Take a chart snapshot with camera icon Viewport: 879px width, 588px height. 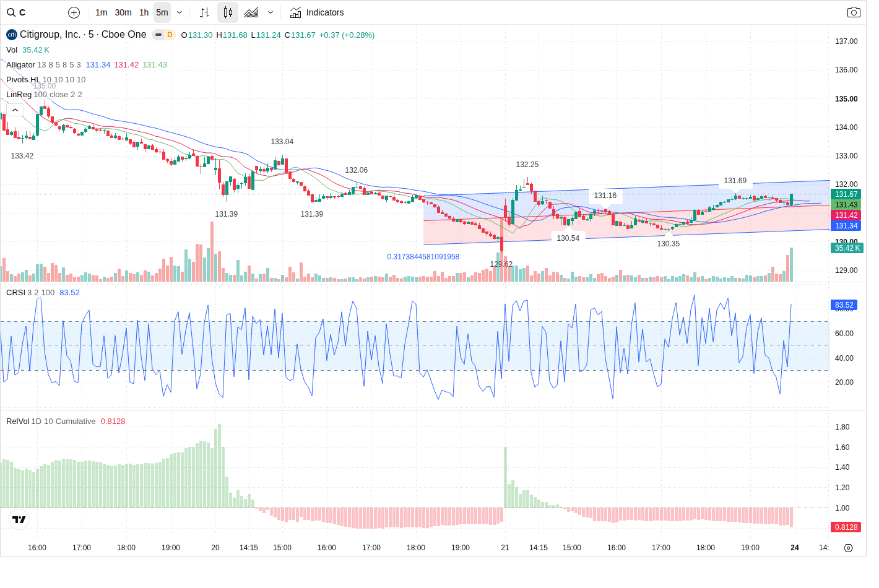point(854,12)
